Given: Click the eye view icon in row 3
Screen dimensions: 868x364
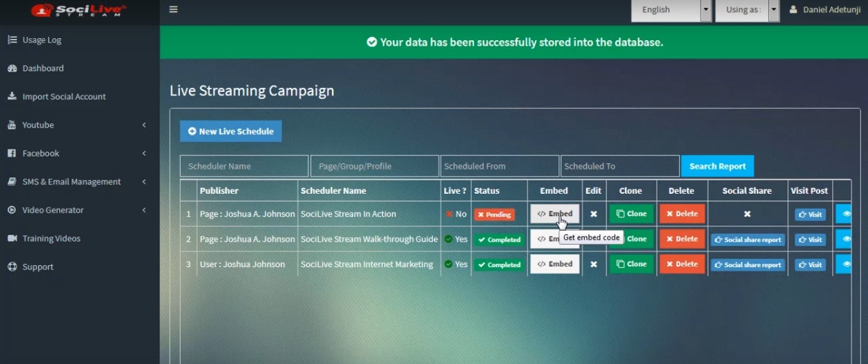Looking at the screenshot, I should point(844,264).
